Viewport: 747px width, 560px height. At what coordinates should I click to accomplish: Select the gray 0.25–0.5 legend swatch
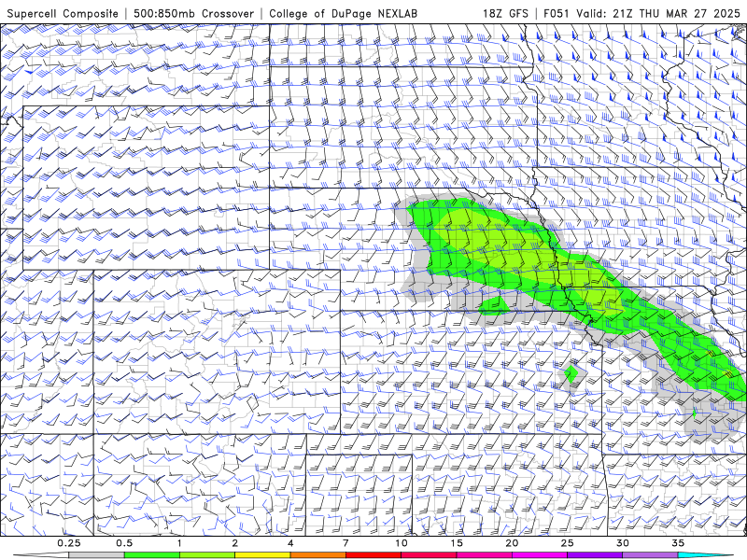(96, 555)
